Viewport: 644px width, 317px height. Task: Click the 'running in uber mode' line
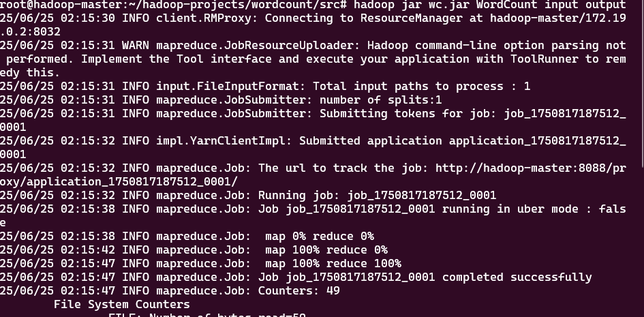pos(313,215)
